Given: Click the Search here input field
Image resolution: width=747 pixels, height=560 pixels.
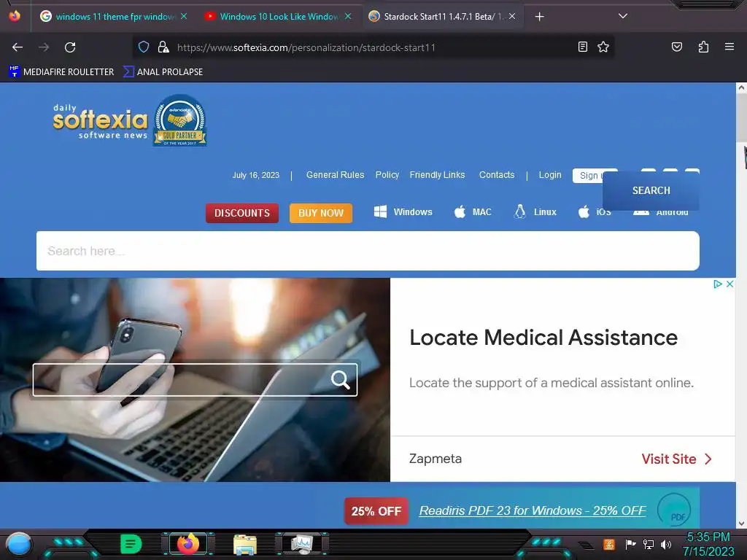Looking at the screenshot, I should pos(368,251).
